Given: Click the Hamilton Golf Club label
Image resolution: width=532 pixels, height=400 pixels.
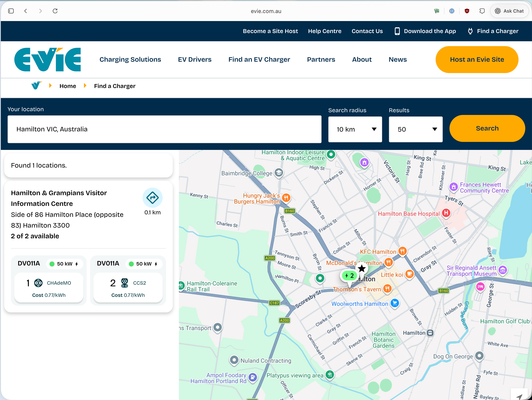Looking at the screenshot, I should click(x=505, y=321).
